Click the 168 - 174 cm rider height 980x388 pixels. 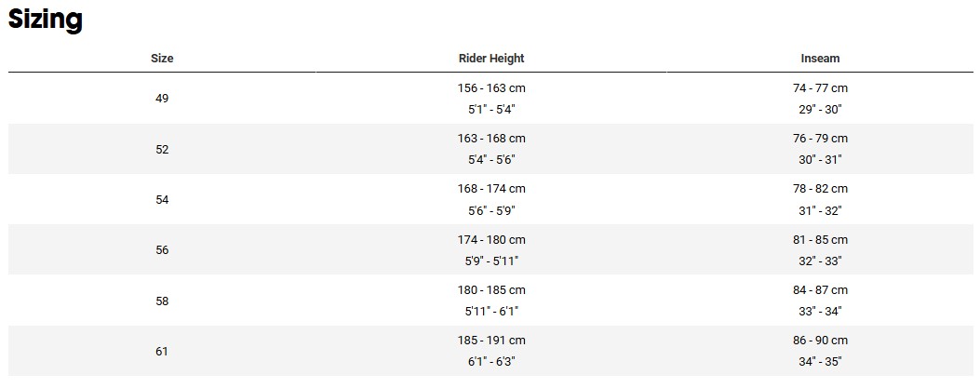click(x=491, y=189)
